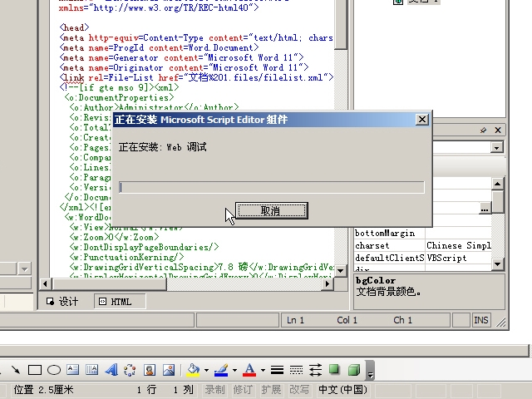The width and height of the screenshot is (532, 399).
Task: Toggle 扩展 selection indicator
Action: (271, 390)
